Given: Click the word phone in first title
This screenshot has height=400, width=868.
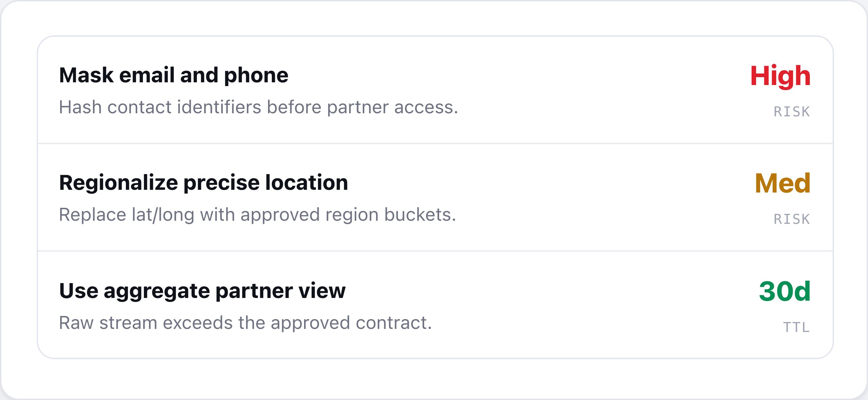Looking at the screenshot, I should 256,75.
